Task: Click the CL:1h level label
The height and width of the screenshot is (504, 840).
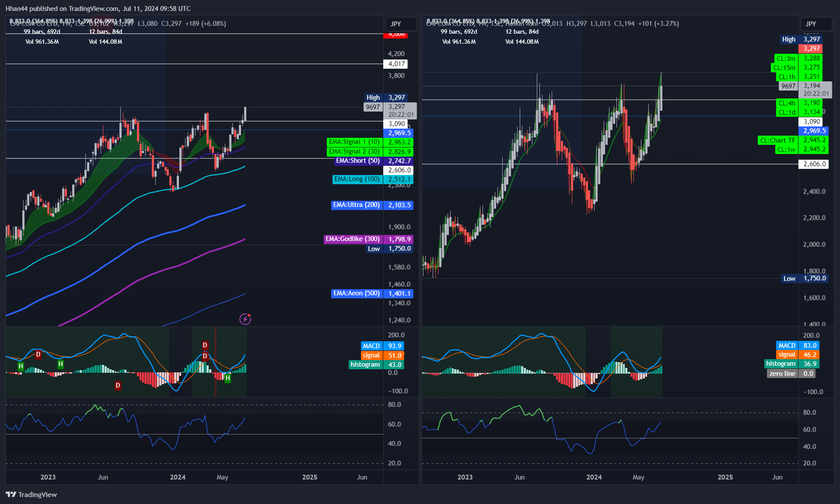Action: coord(787,77)
